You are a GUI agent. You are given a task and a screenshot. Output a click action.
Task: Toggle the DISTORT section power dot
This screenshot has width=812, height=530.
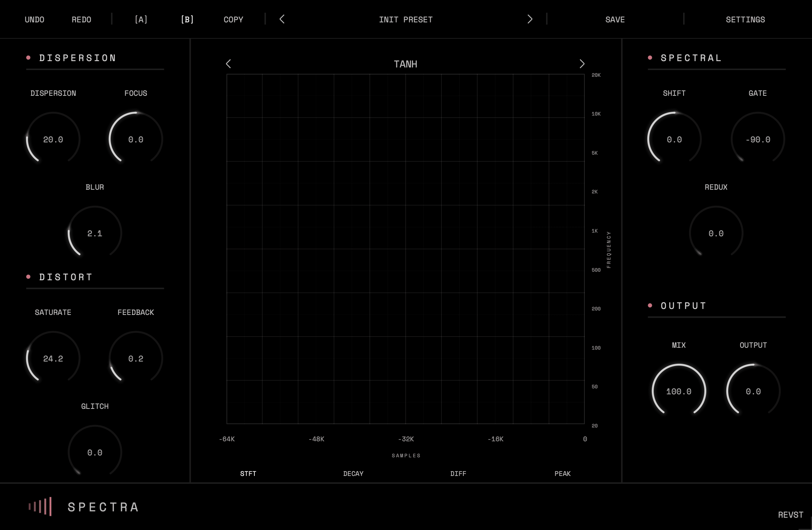click(28, 277)
